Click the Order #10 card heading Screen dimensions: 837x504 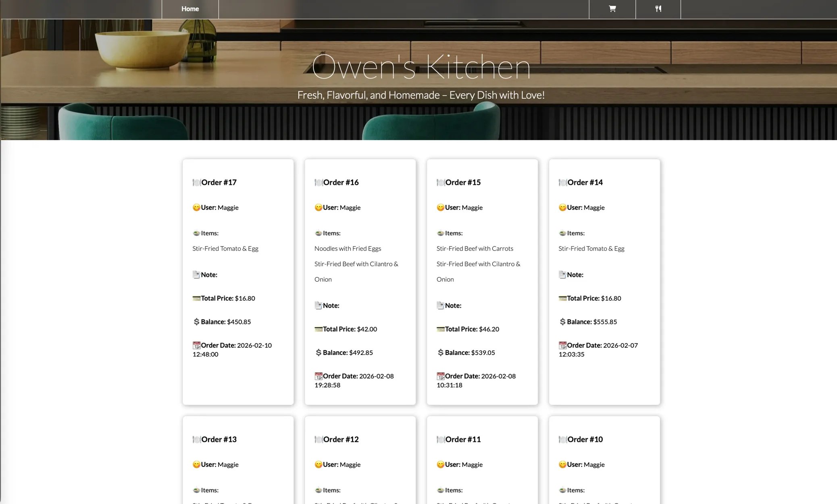[585, 440]
